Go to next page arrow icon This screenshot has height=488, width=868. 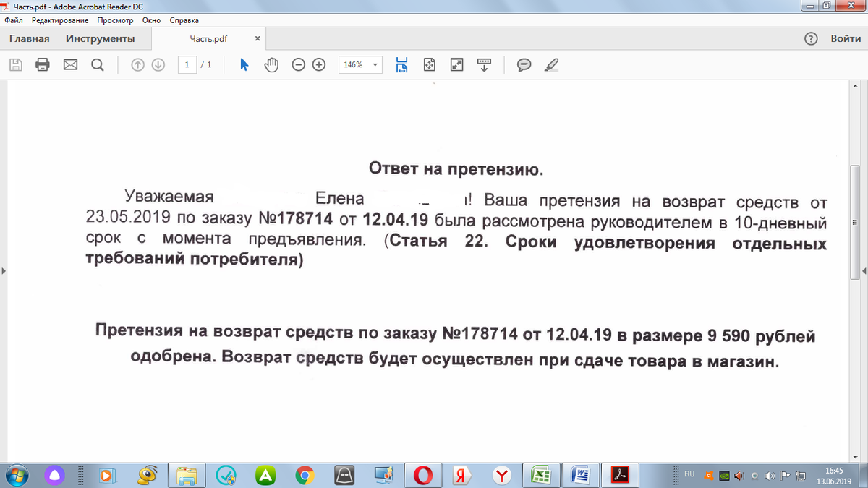[158, 65]
